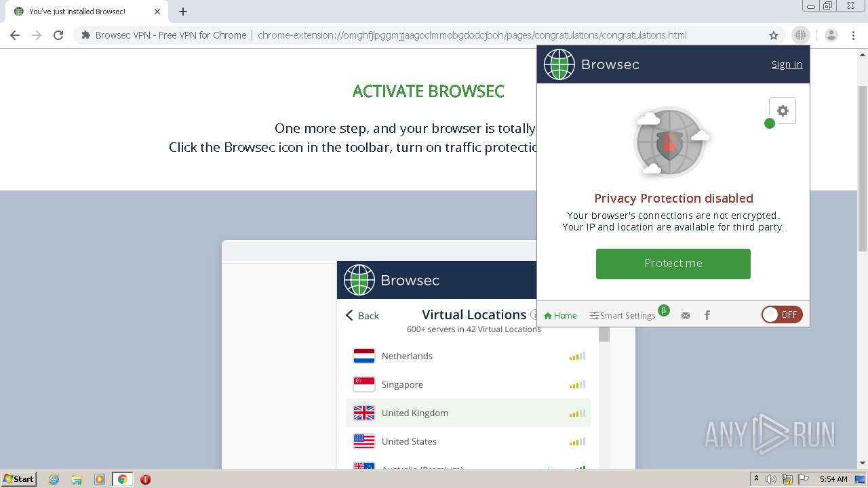
Task: Close the 'You've just installed Browsec!' tab
Action: [x=157, y=12]
